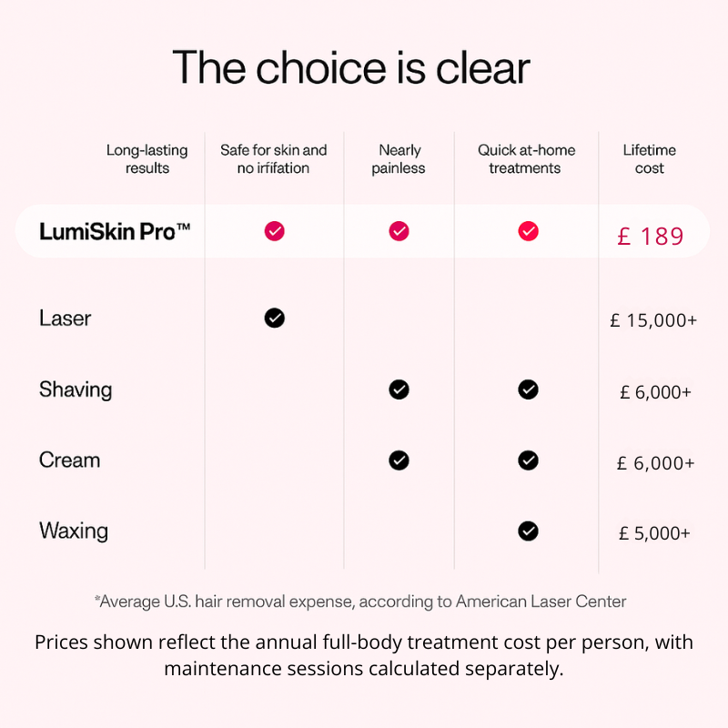The width and height of the screenshot is (728, 728).
Task: Click the Waxing row's black checkmark
Action: [528, 531]
